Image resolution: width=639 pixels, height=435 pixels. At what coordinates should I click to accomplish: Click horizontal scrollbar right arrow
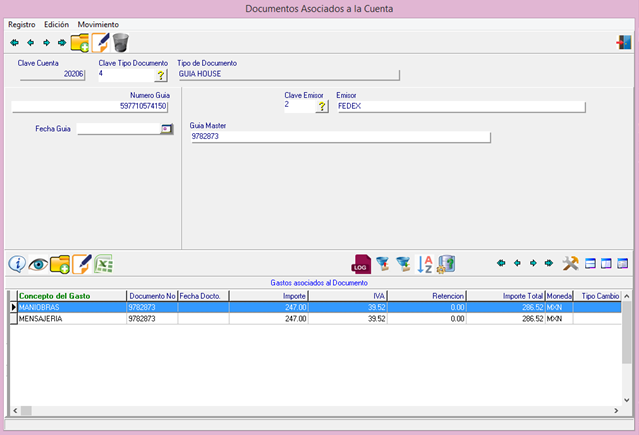616,411
